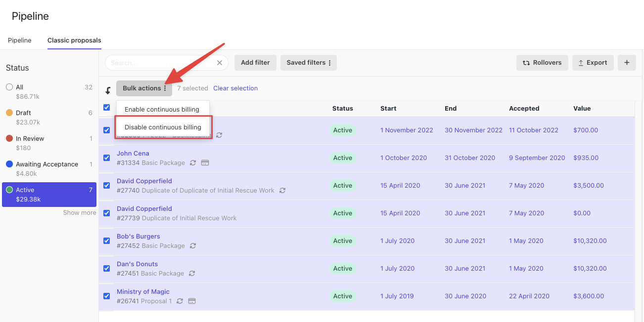
Task: Click the Add filter button
Action: tap(255, 63)
